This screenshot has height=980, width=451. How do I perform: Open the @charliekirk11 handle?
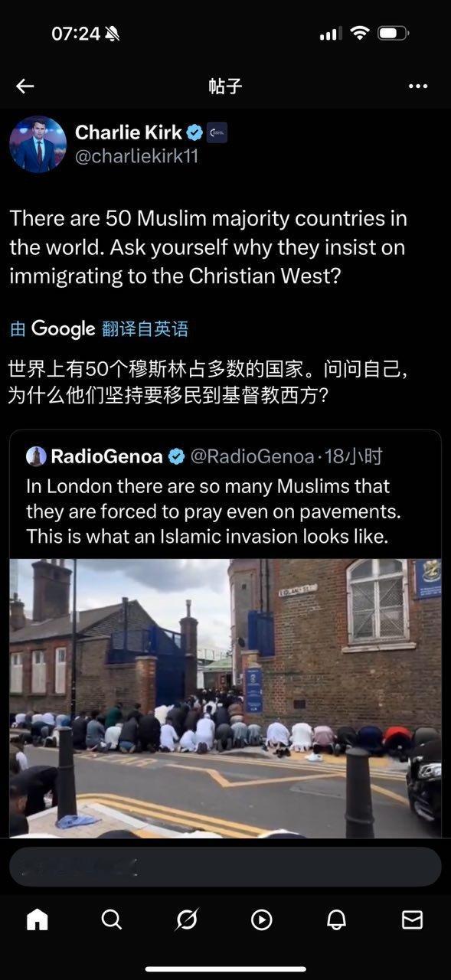[x=137, y=156]
